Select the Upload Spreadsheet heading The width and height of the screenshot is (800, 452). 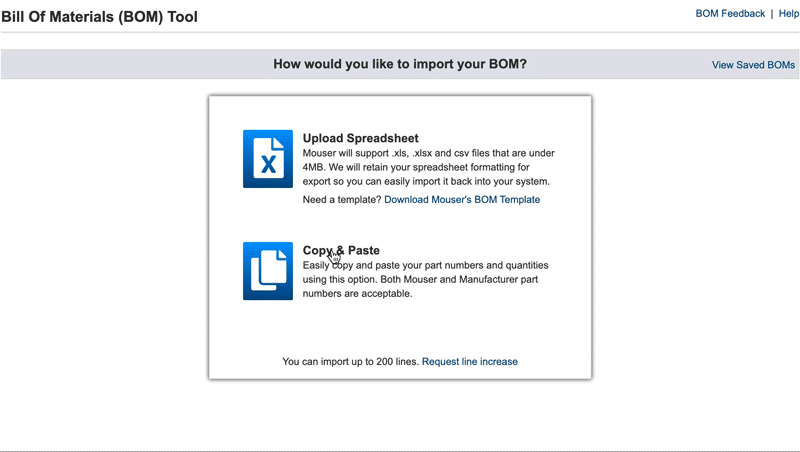pyautogui.click(x=360, y=138)
